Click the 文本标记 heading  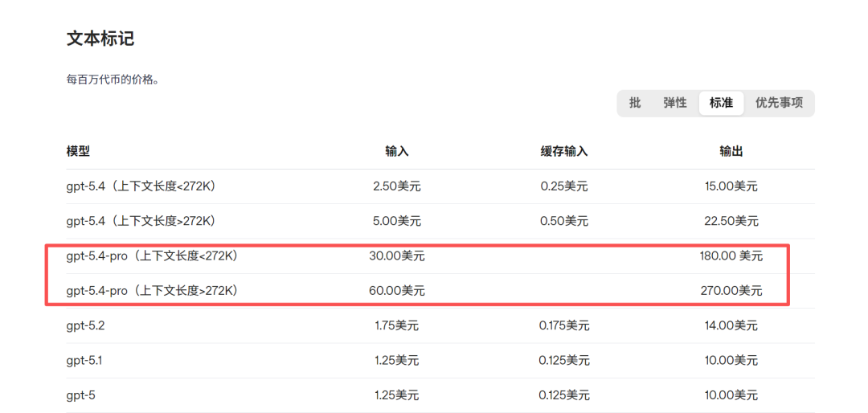pos(100,39)
